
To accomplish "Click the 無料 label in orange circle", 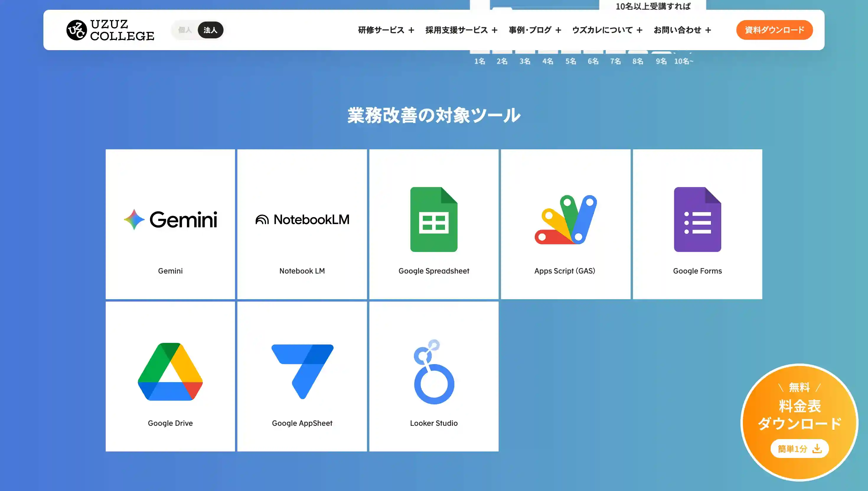I will (x=799, y=387).
